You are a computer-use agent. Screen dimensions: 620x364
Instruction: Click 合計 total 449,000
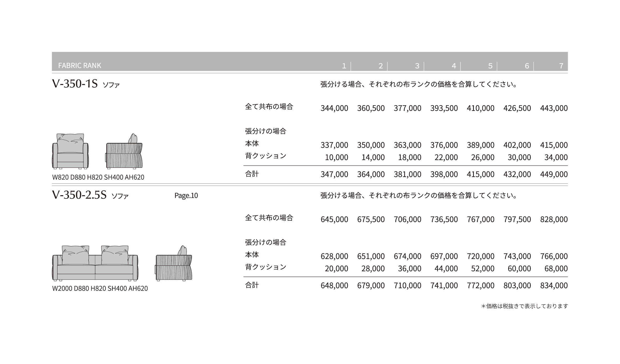(x=554, y=174)
